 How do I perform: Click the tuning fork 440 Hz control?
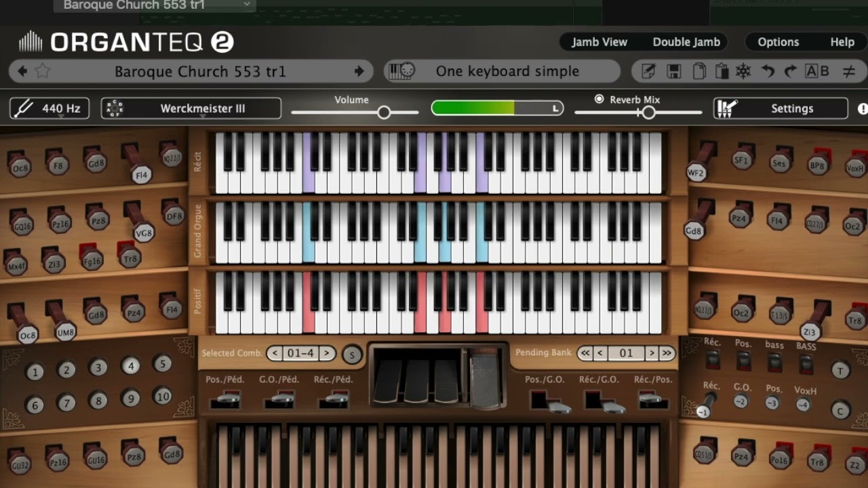tap(50, 108)
